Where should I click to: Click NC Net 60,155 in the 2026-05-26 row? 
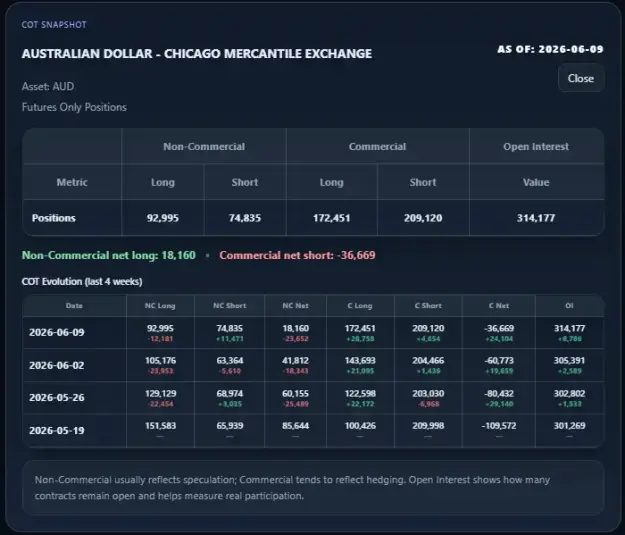tap(295, 393)
